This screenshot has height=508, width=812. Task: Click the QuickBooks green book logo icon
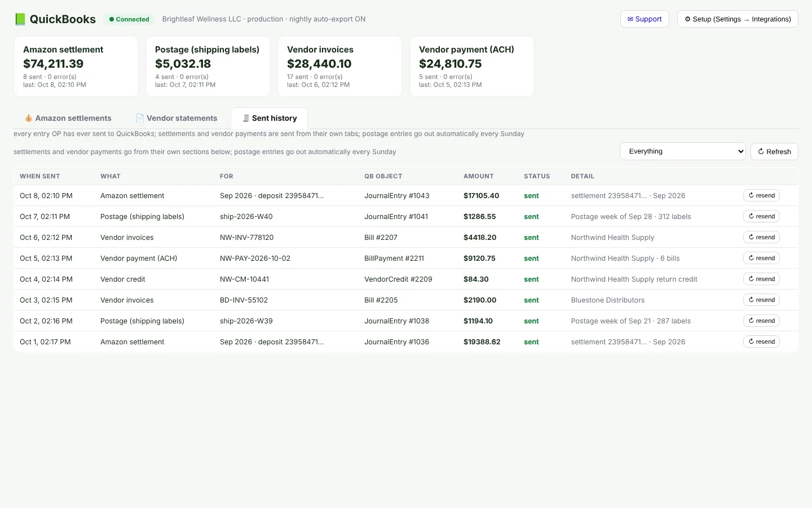(20, 19)
